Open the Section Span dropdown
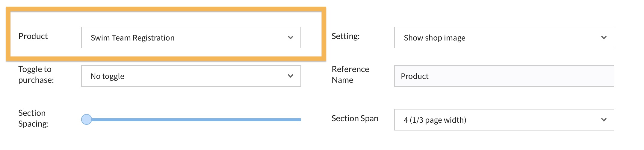Screen dimensions: 644x150 [504, 120]
